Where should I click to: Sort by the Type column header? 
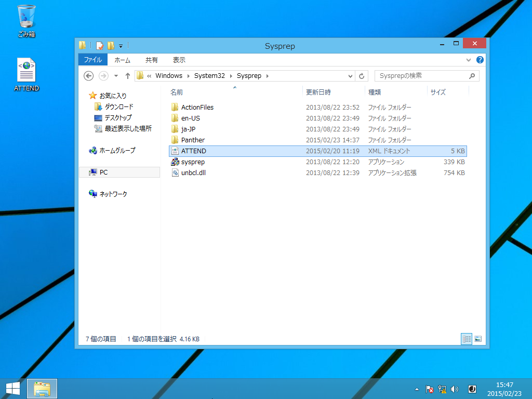click(395, 92)
